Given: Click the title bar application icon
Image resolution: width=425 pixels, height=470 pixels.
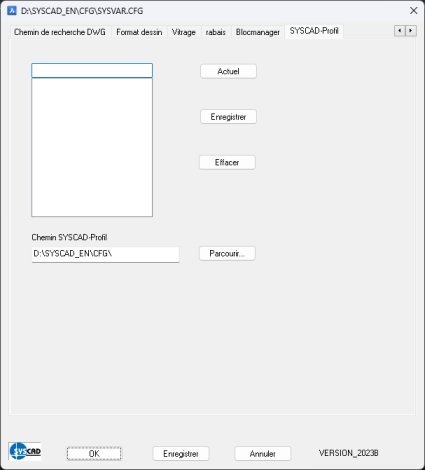Looking at the screenshot, I should click(12, 11).
